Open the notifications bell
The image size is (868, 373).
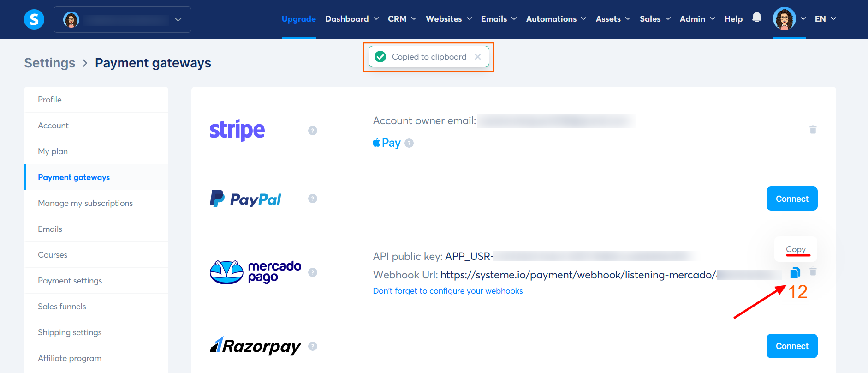point(757,18)
